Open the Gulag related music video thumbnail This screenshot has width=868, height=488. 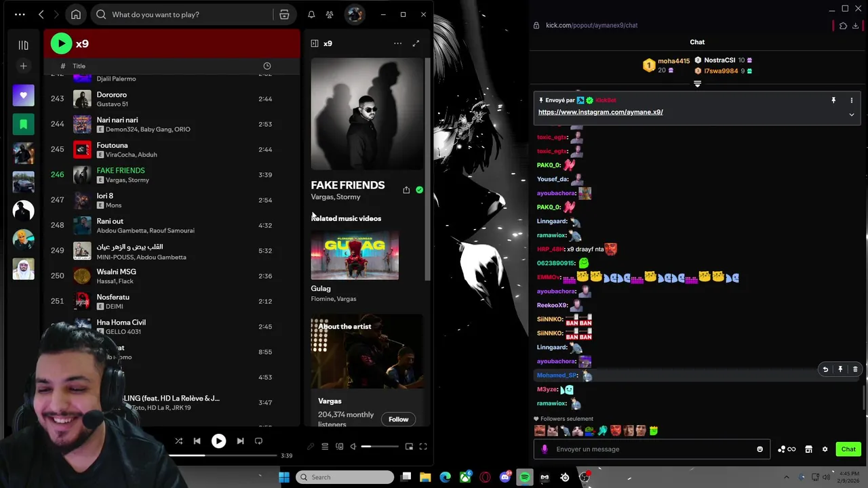click(355, 256)
